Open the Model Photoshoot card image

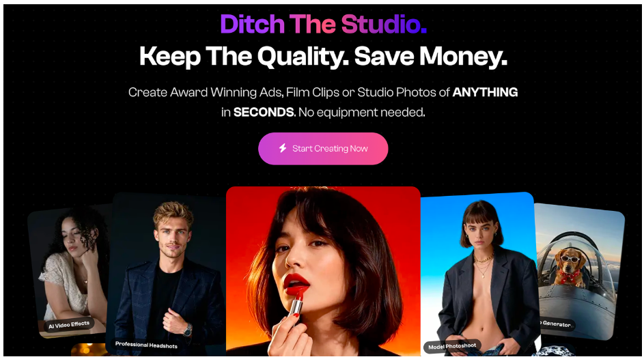tap(479, 274)
